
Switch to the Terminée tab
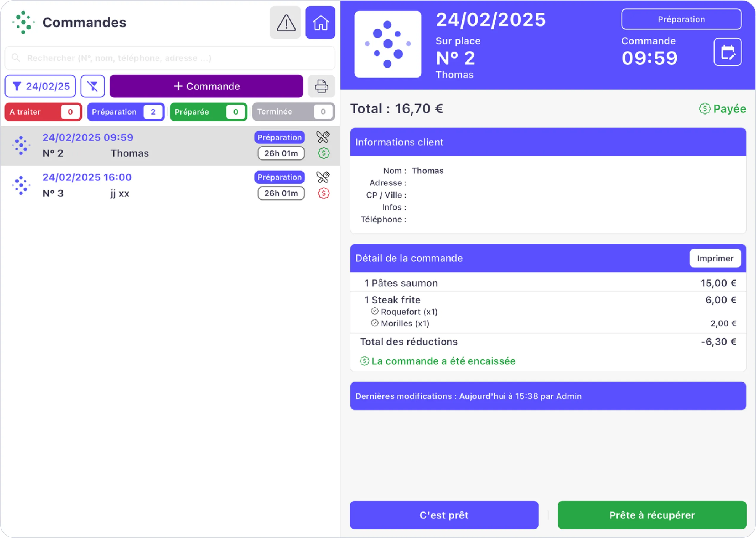point(293,112)
